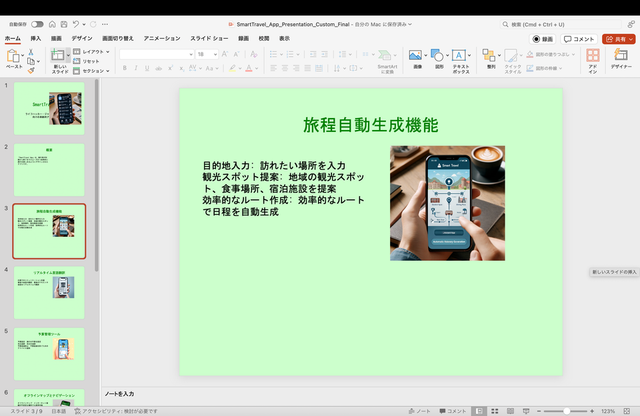
Task: Click the zoom slider in status bar
Action: pyautogui.click(x=568, y=411)
